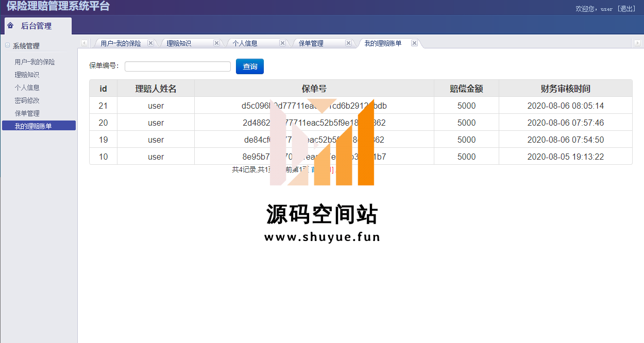Screen dimensions: 644x343
Task: Select the id cell 19
Action: tap(104, 140)
